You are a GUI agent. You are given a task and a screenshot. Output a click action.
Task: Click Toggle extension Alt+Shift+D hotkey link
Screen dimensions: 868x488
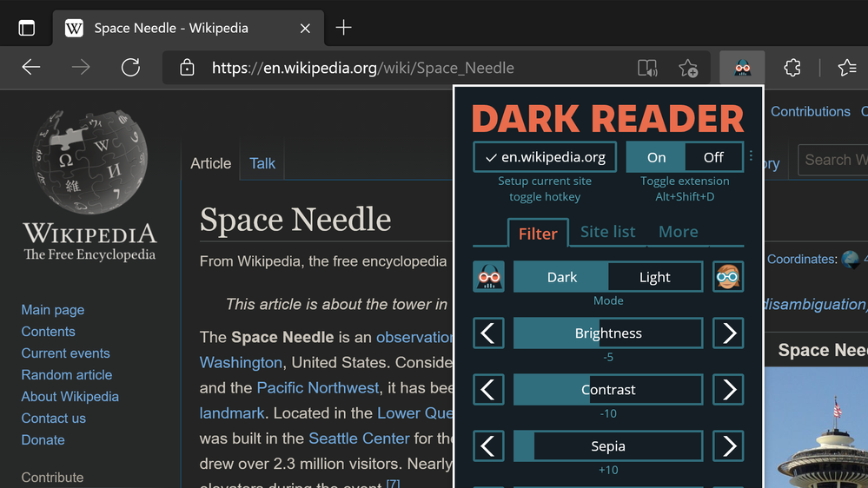click(x=685, y=188)
